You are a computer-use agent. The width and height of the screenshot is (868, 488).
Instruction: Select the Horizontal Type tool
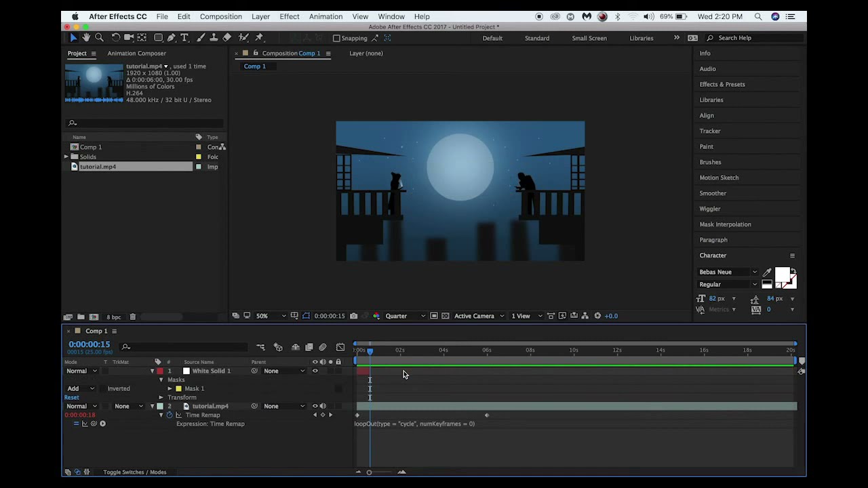pos(184,38)
